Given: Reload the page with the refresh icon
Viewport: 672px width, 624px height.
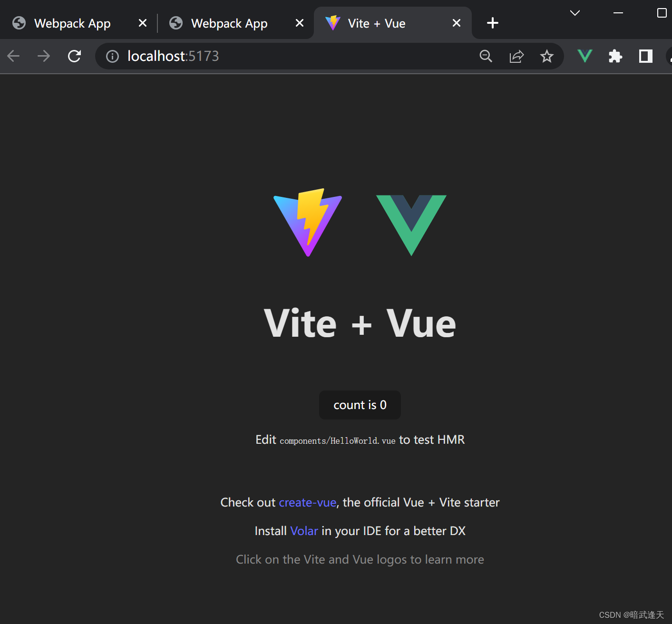Looking at the screenshot, I should click(x=75, y=56).
